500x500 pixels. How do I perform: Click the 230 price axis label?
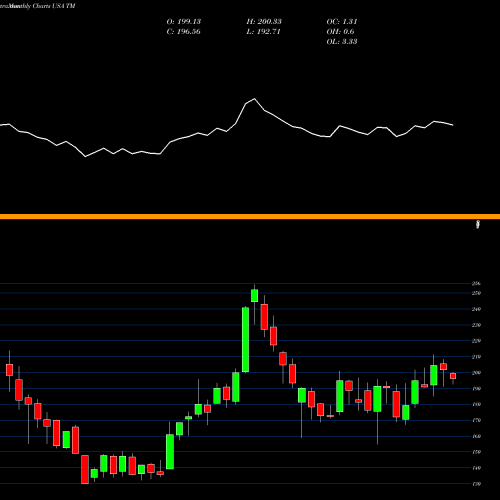[476, 325]
